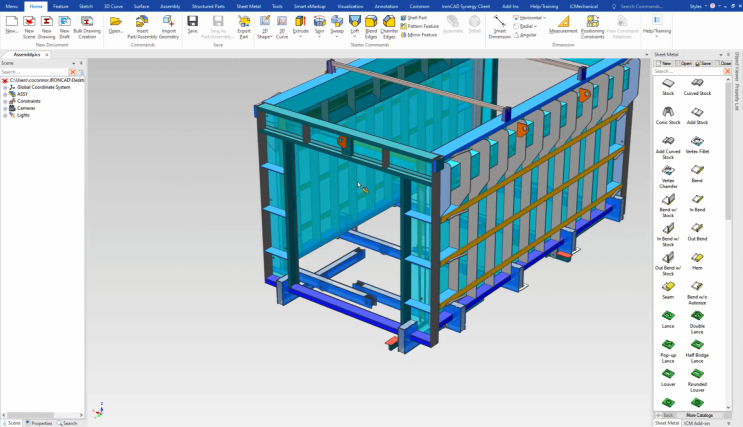The height and width of the screenshot is (427, 743).
Task: Open the Visualization ribbon tab
Action: (350, 6)
